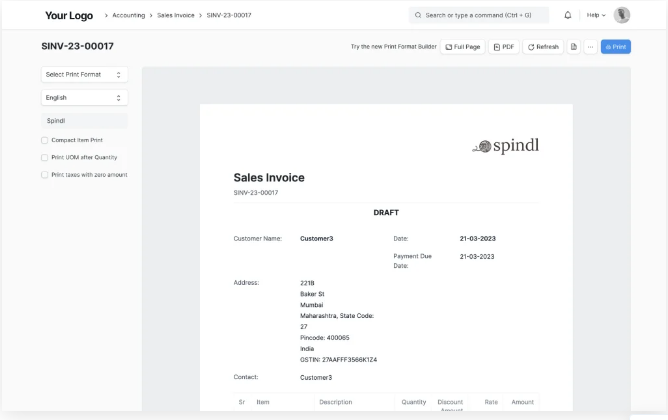Click the Refresh button
The width and height of the screenshot is (668, 420).
point(543,47)
